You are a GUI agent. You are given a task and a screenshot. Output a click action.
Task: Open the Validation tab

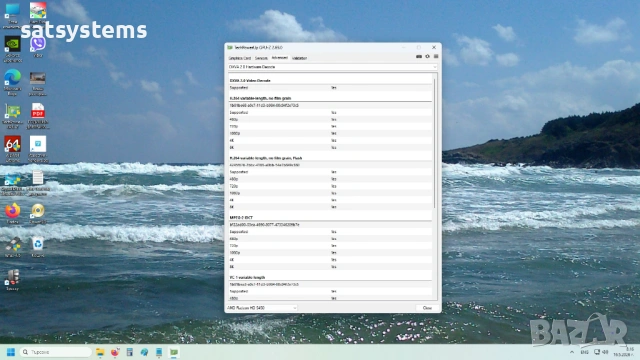point(299,58)
